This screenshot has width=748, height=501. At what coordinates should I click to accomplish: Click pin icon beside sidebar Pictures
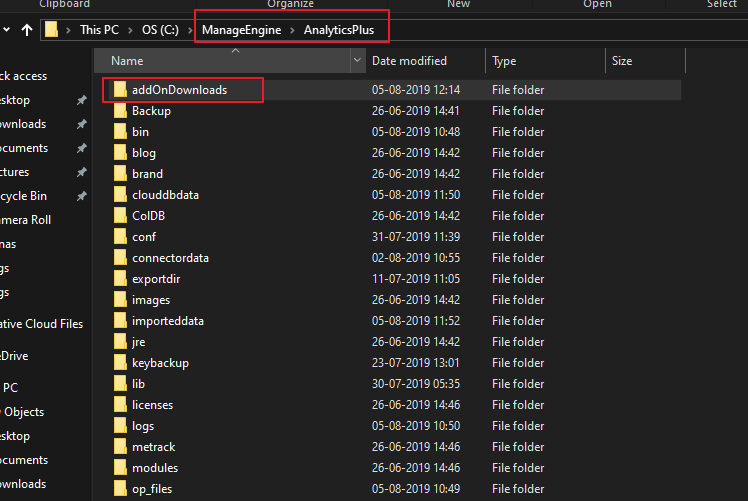coord(82,172)
